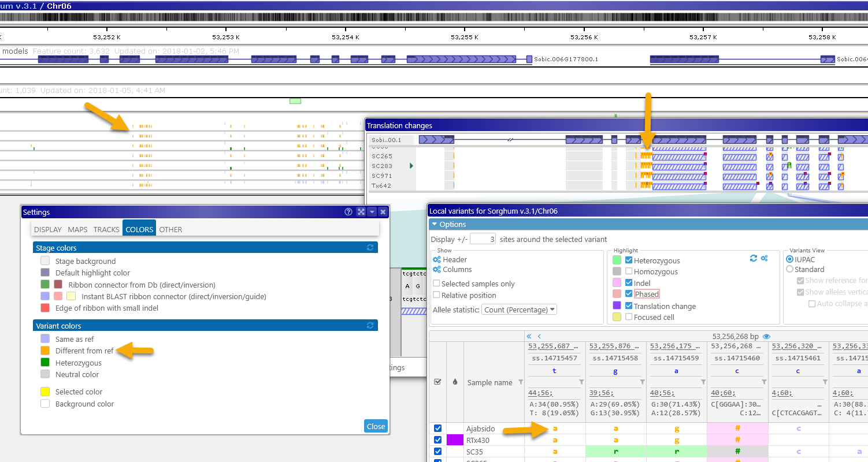Check Selected samples only option
The image size is (868, 462).
(x=437, y=284)
